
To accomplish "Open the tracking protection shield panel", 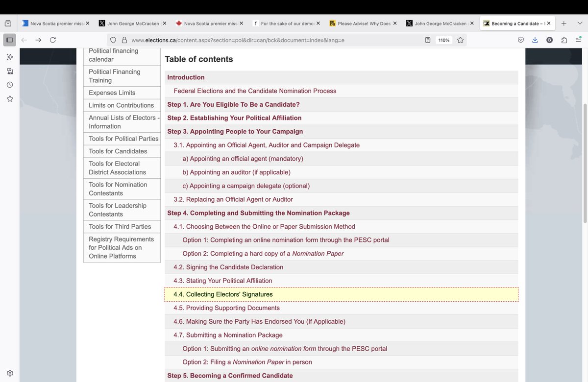I will point(113,40).
